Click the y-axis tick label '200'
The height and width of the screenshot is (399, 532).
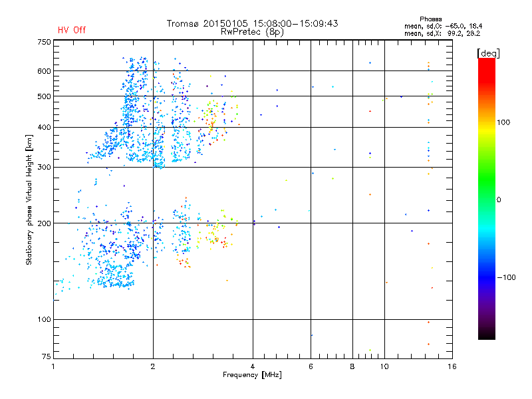pyautogui.click(x=44, y=223)
